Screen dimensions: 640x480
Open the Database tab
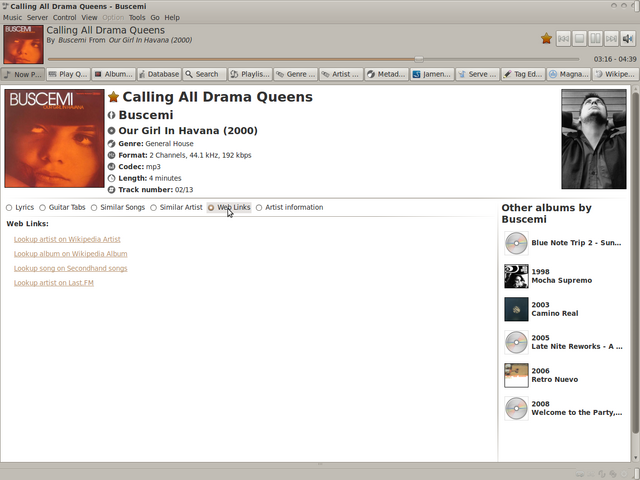(159, 74)
